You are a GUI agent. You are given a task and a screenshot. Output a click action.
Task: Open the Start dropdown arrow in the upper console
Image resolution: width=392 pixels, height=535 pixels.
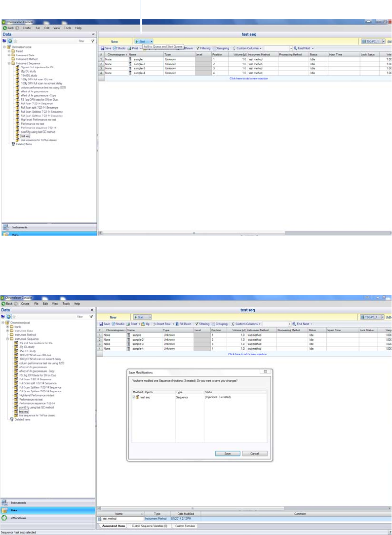[x=152, y=41]
